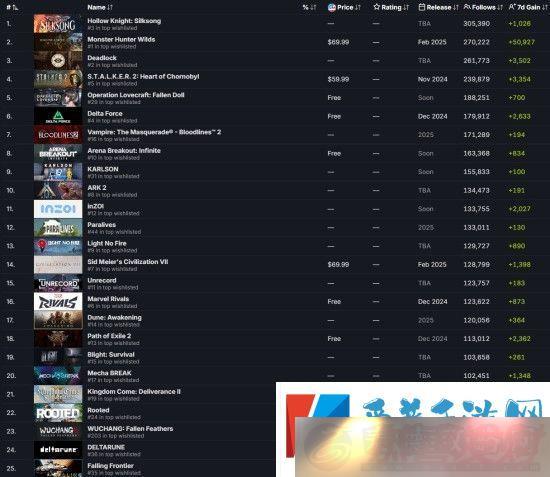The image size is (550, 477).
Task: Sort games by 7d Gain column
Action: [529, 7]
